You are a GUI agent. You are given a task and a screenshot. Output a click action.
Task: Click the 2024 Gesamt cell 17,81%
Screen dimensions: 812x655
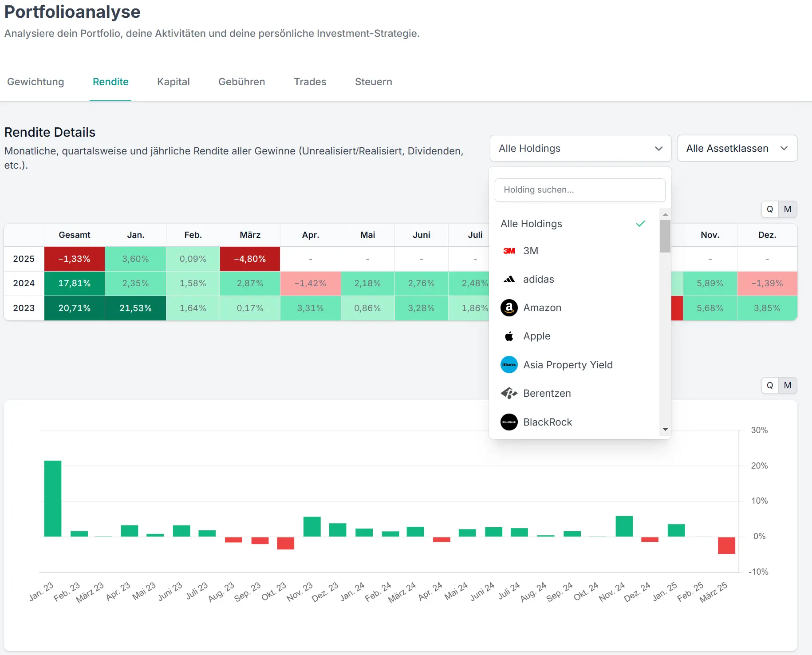coord(75,283)
